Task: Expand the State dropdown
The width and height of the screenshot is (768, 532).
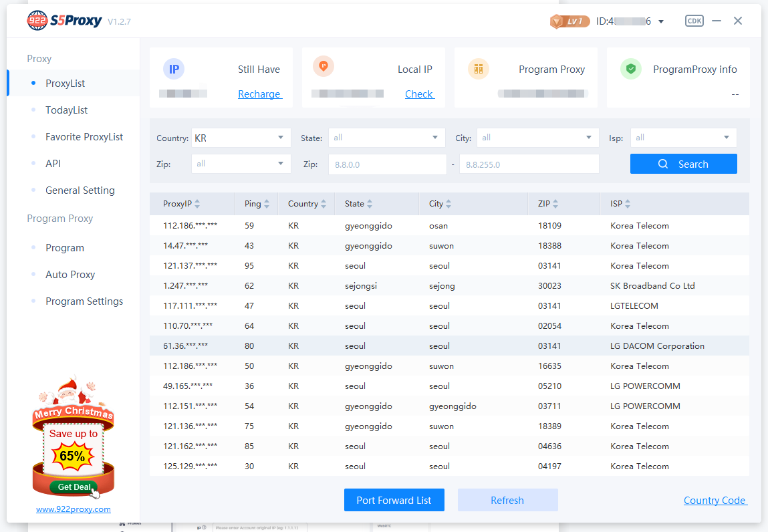Action: pos(386,138)
